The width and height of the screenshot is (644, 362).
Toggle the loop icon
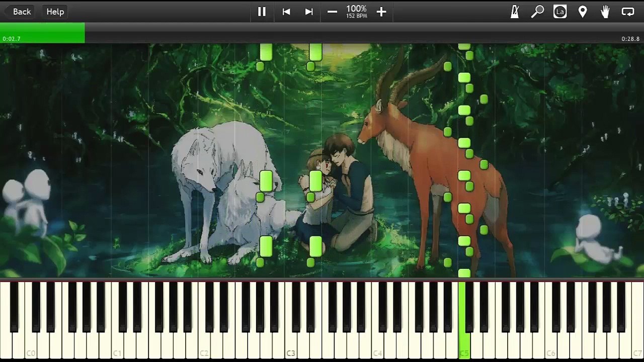tap(628, 12)
